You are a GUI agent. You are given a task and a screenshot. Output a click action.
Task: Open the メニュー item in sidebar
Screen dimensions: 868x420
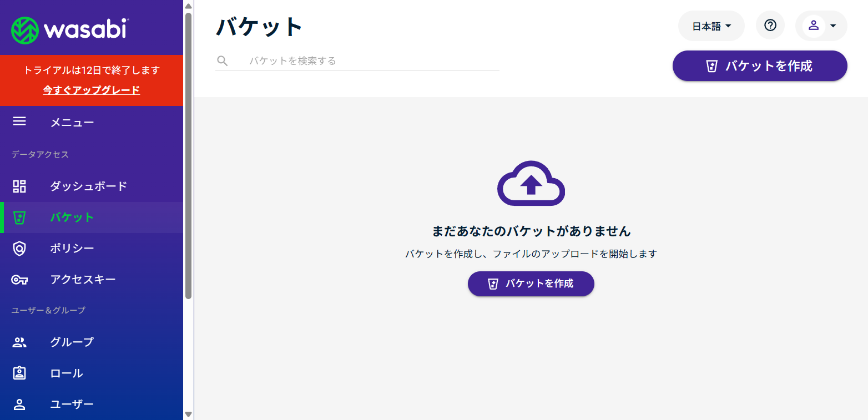click(x=92, y=122)
